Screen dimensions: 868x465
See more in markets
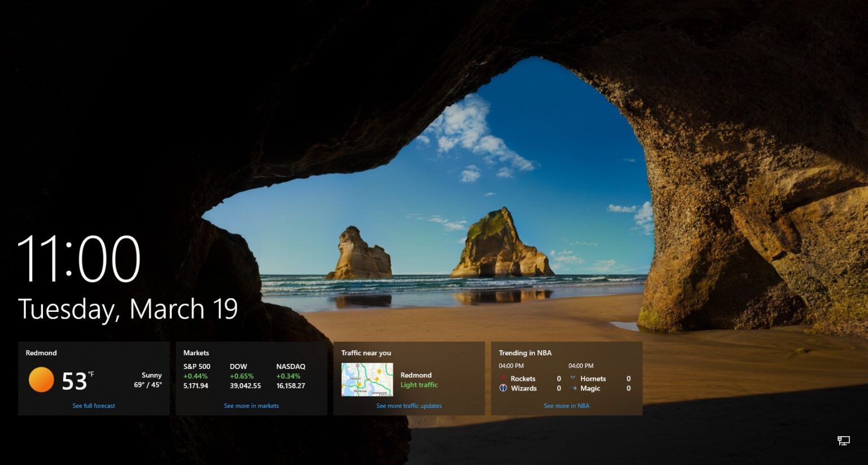[x=251, y=405]
